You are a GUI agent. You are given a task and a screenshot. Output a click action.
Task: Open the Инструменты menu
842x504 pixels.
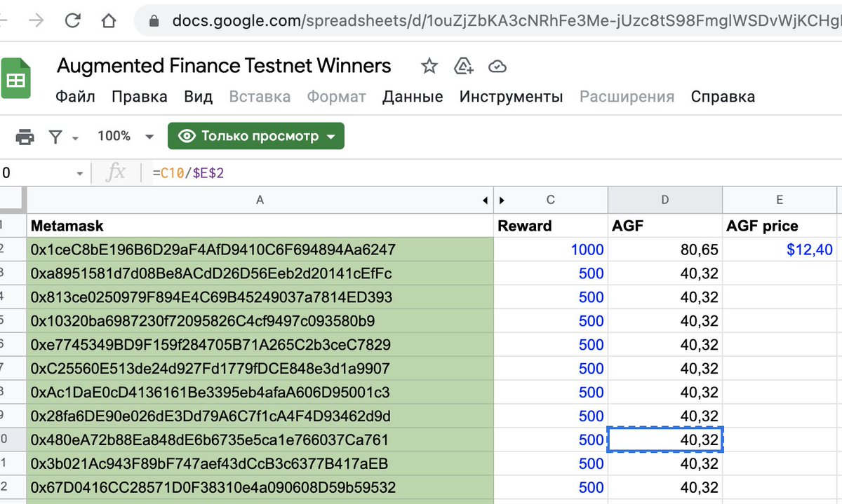512,97
